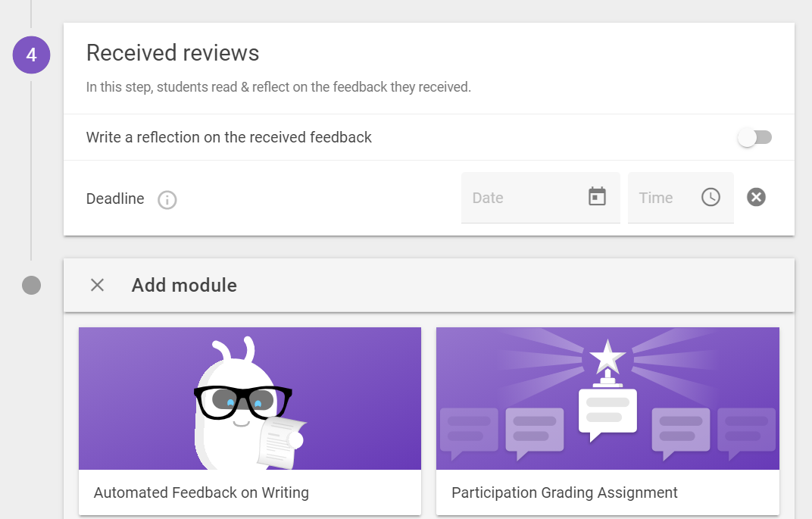Click the step description about reading feedback
812x519 pixels.
279,87
